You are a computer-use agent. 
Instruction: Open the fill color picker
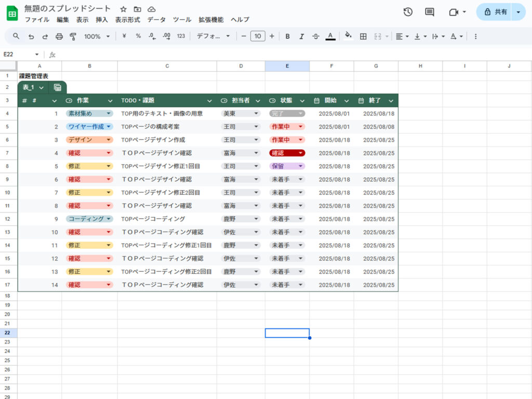(x=348, y=36)
